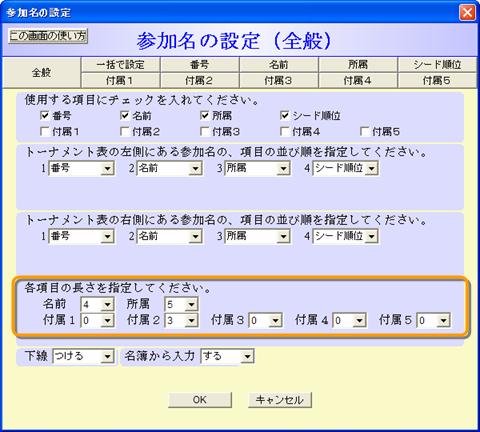480x432 pixels.
Task: Open right-side order dropdown 4 シード順位
Action: point(345,236)
